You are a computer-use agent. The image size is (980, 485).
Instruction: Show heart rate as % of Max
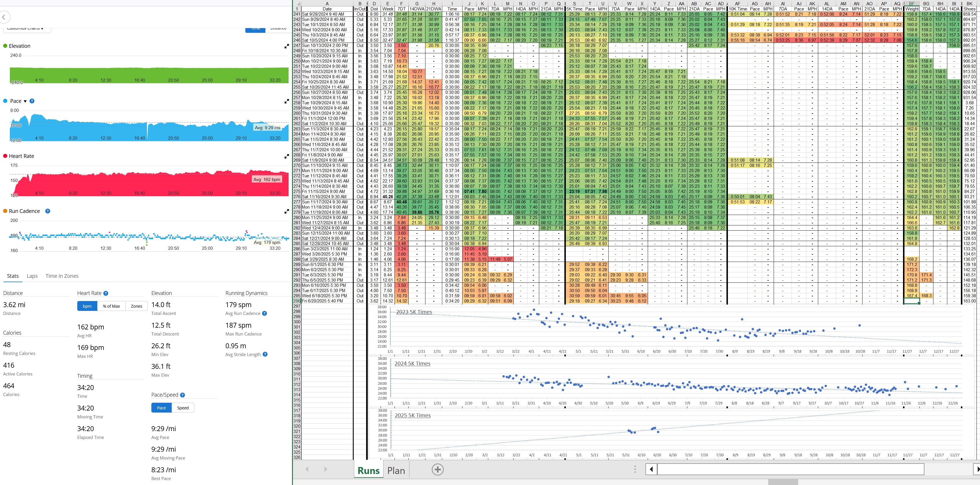coord(111,306)
